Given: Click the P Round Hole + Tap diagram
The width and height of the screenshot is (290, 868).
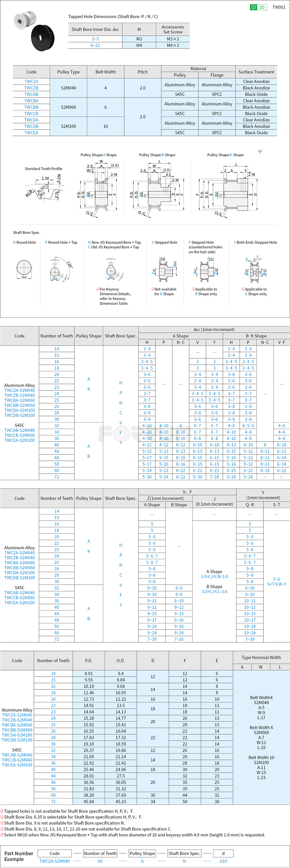Looking at the screenshot, I should (61, 269).
